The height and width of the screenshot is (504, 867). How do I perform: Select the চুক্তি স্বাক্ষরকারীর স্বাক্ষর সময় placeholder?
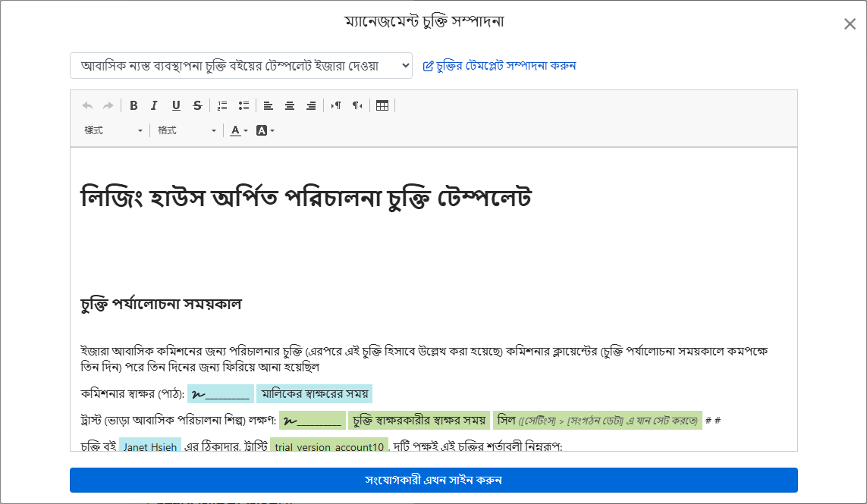click(x=419, y=421)
